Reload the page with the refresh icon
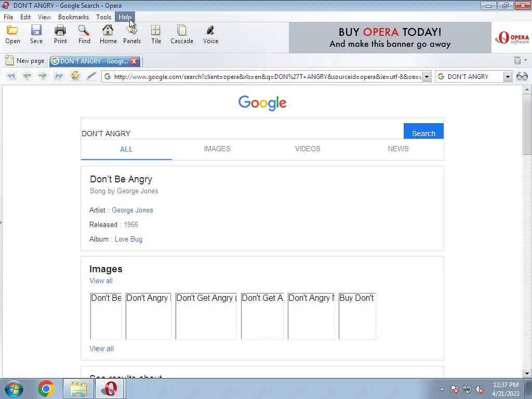Image resolution: width=532 pixels, height=399 pixels. [75, 75]
